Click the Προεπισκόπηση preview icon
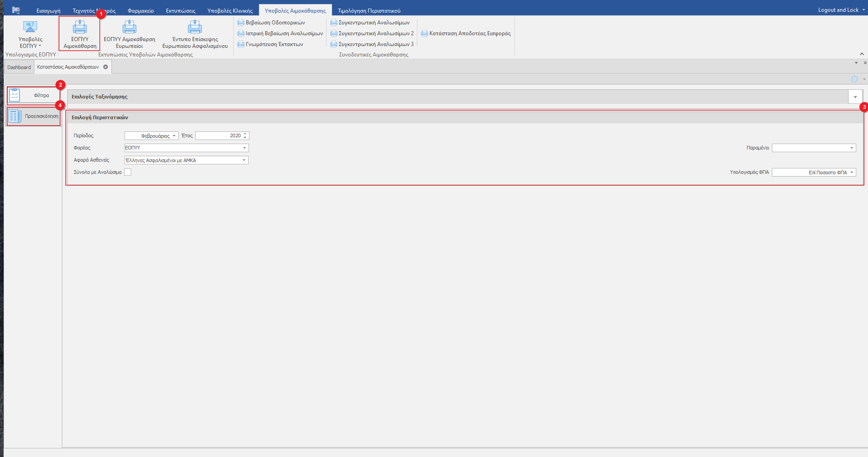 (15, 116)
